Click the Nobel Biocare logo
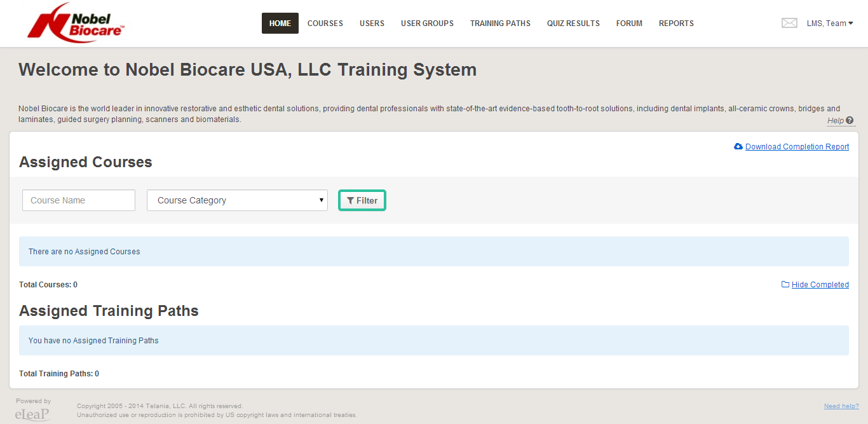Screen dimensions: 868x424 coord(76,23)
